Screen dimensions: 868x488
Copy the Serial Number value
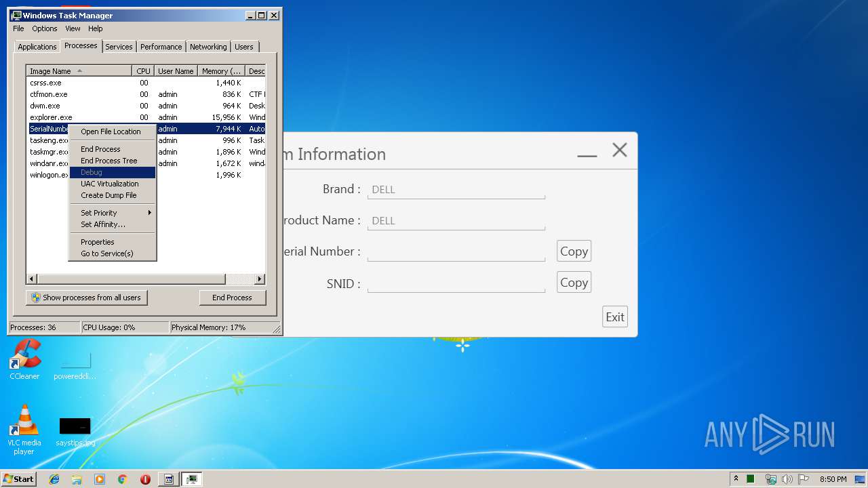pyautogui.click(x=574, y=251)
